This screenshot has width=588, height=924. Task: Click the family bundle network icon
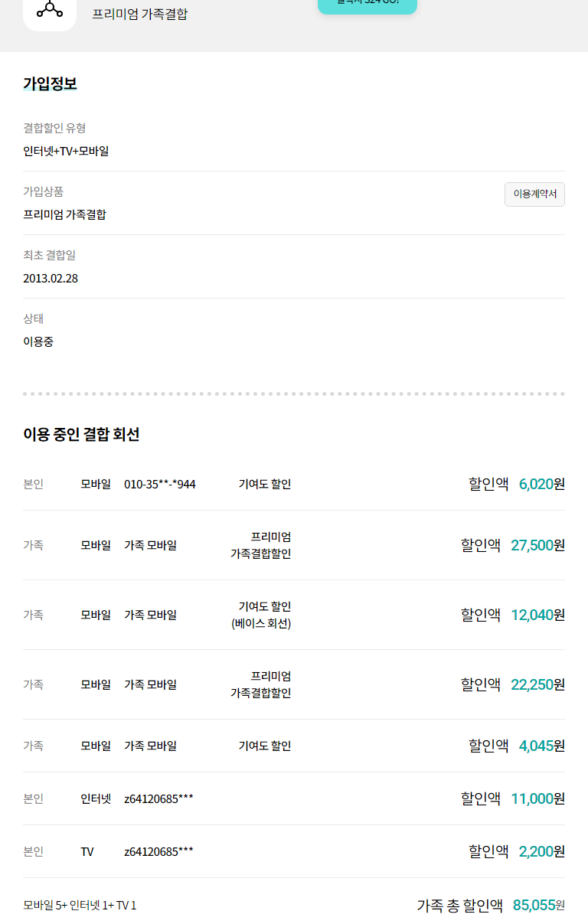click(x=50, y=10)
